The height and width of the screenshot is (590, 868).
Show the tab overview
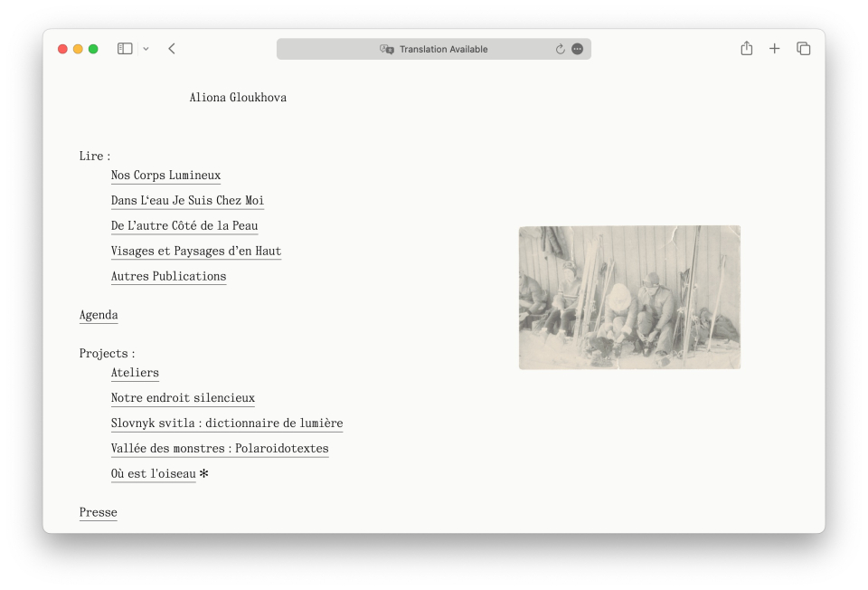coord(803,49)
